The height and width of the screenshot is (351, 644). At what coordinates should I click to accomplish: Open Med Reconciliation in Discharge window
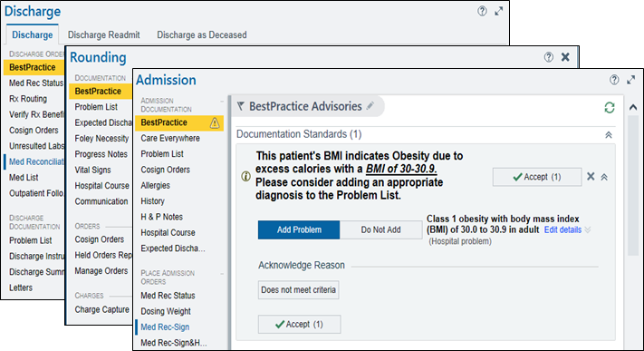(36, 161)
